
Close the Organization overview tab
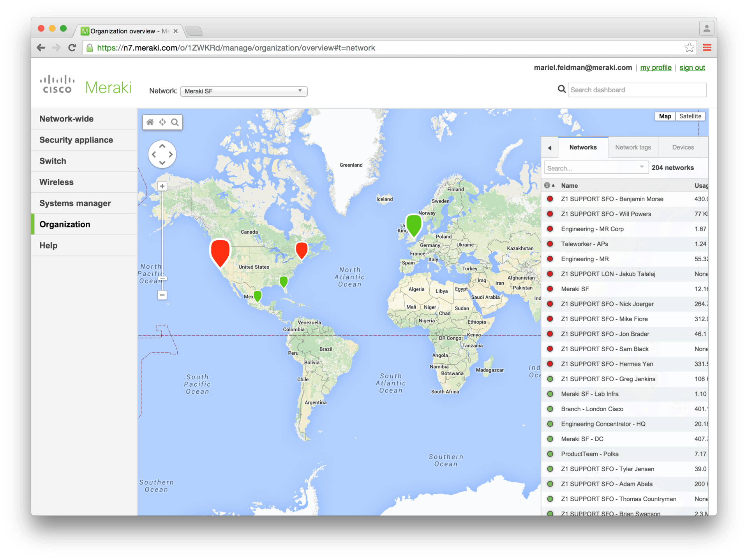176,31
